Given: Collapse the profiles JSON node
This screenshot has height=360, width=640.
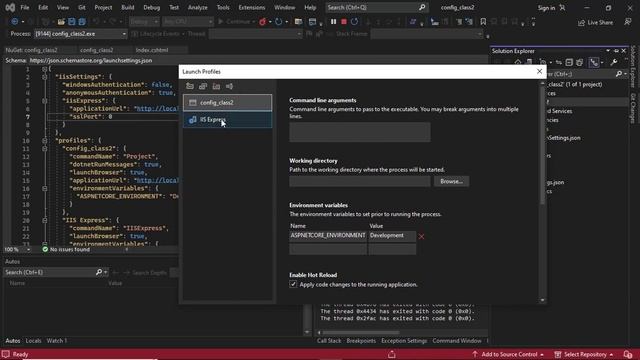Looking at the screenshot, I should (44, 140).
